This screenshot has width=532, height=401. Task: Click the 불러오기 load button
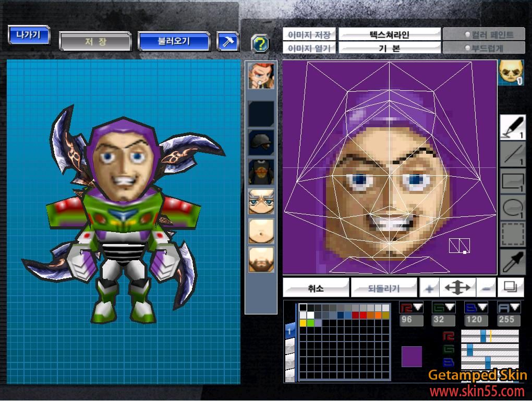(x=174, y=41)
